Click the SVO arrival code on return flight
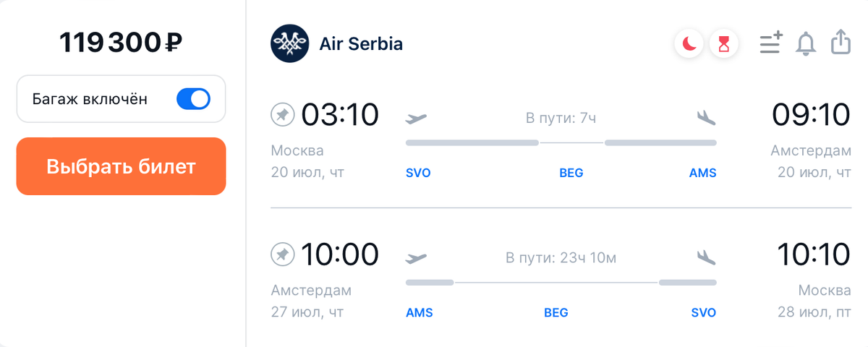 702,313
